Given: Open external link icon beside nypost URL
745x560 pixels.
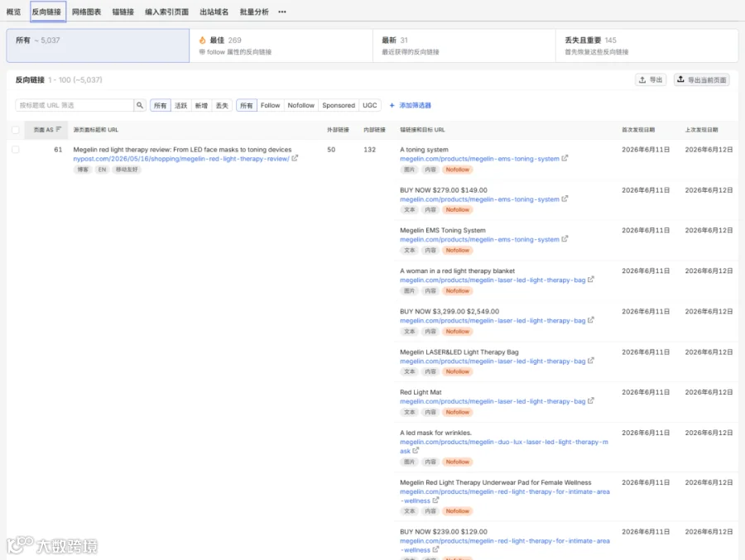Looking at the screenshot, I should click(295, 159).
